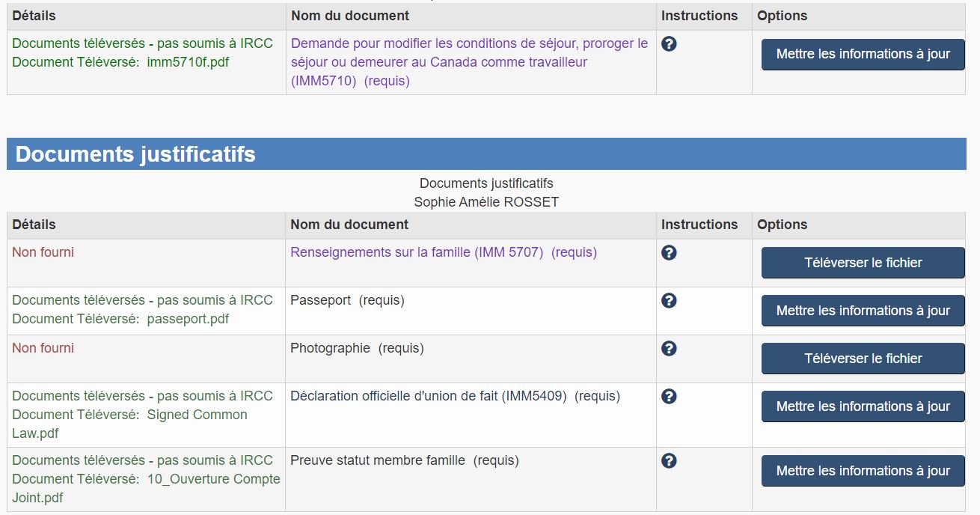Click help icon for Renseignements sur la famille

670,253
